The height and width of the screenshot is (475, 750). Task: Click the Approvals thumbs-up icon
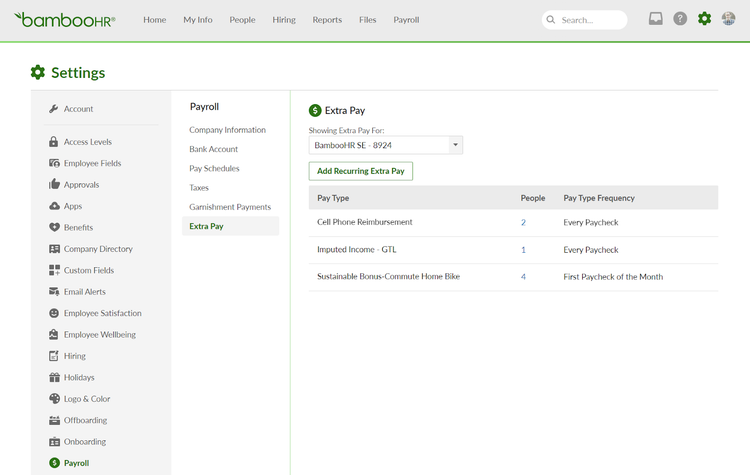tap(54, 185)
